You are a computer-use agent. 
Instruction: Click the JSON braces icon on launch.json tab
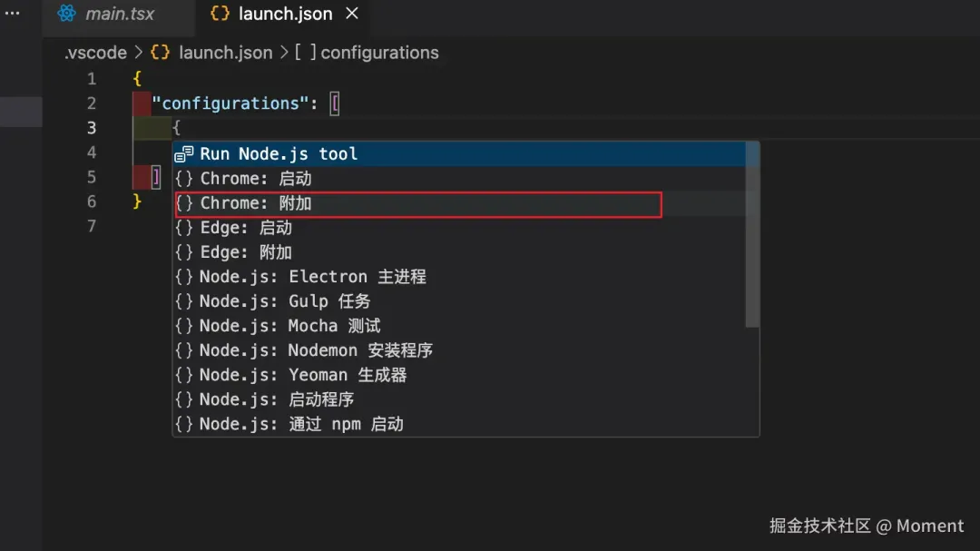click(220, 13)
